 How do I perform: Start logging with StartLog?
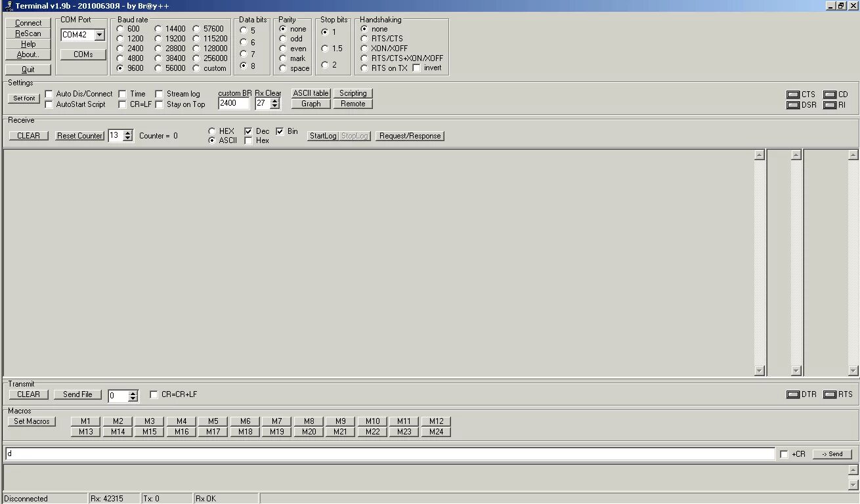tap(323, 136)
